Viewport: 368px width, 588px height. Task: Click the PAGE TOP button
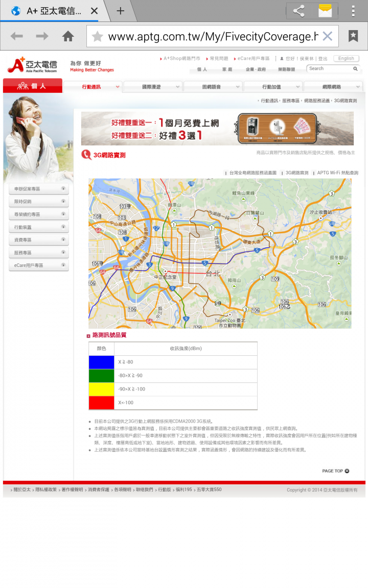click(335, 471)
